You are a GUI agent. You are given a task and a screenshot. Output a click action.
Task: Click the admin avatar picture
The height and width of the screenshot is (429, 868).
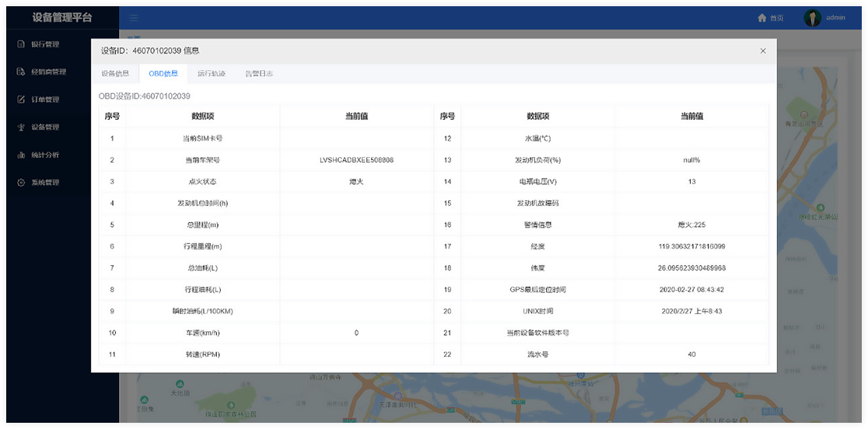point(812,18)
